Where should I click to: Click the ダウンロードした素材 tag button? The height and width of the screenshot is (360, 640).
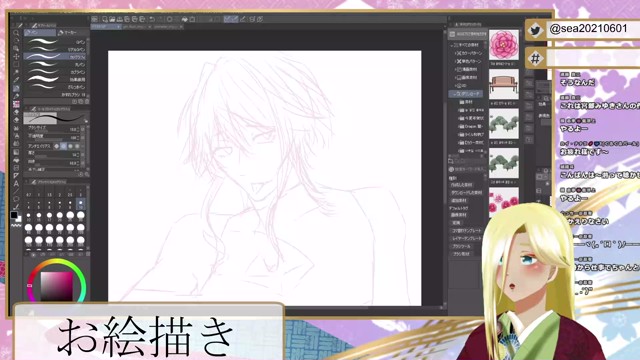[466, 192]
